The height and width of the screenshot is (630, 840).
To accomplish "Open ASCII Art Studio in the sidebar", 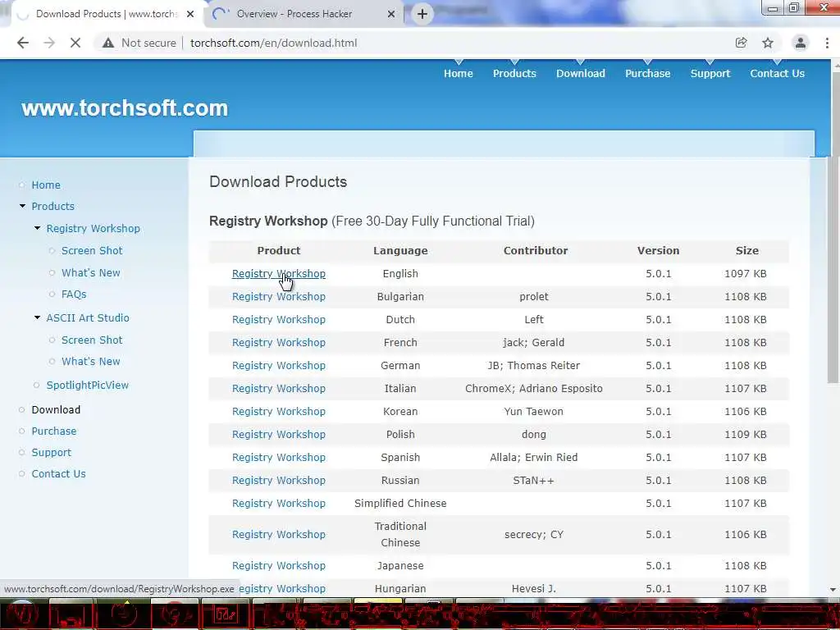I will click(x=88, y=317).
